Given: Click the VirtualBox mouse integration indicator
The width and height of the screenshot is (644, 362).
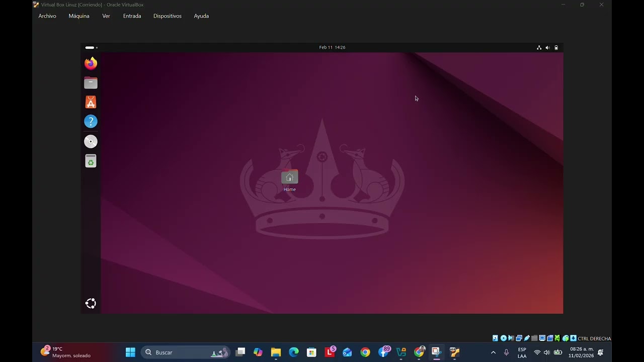Looking at the screenshot, I should coord(566,338).
